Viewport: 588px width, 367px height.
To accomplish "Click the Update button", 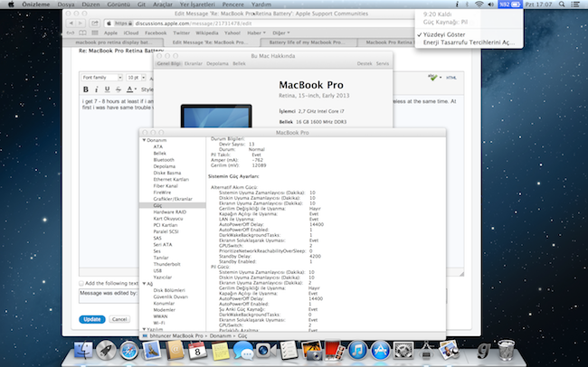I will click(x=92, y=319).
